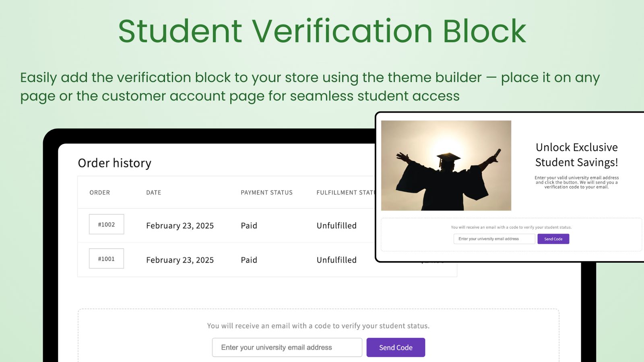This screenshot has height=362, width=644.
Task: Click the popup's verification email notice text
Action: (511, 227)
